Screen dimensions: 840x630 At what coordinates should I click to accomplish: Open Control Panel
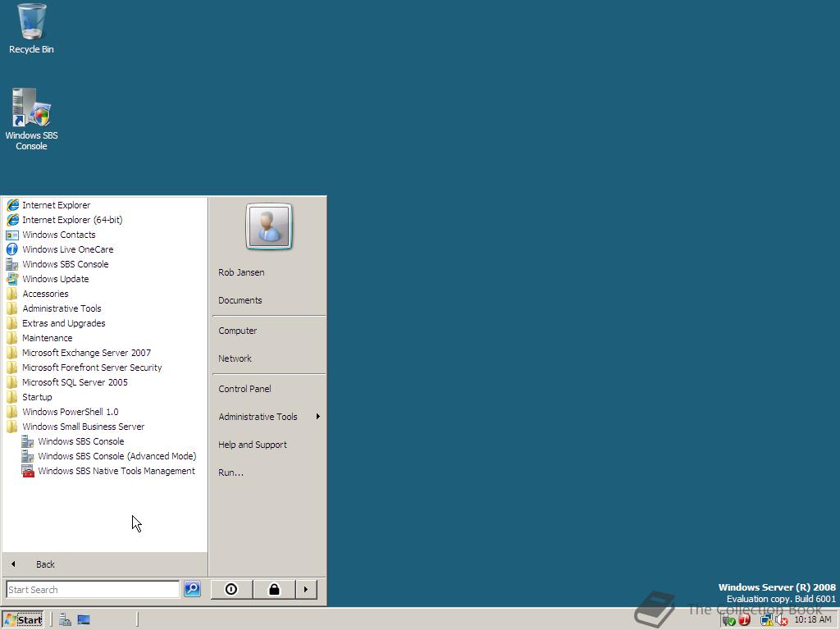[244, 389]
